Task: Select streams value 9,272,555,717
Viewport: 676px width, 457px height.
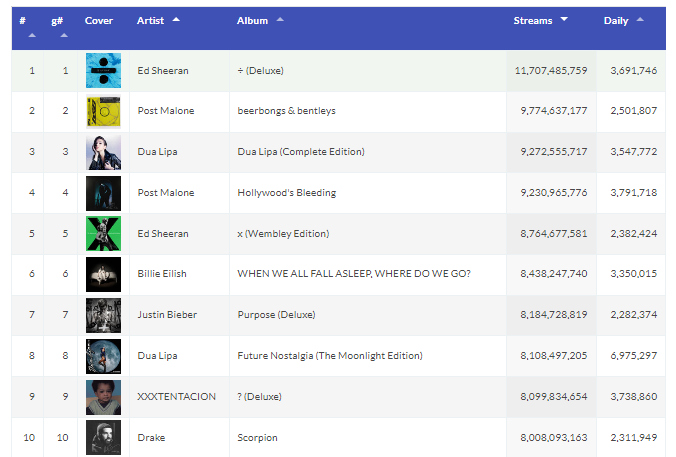Action: tap(554, 152)
